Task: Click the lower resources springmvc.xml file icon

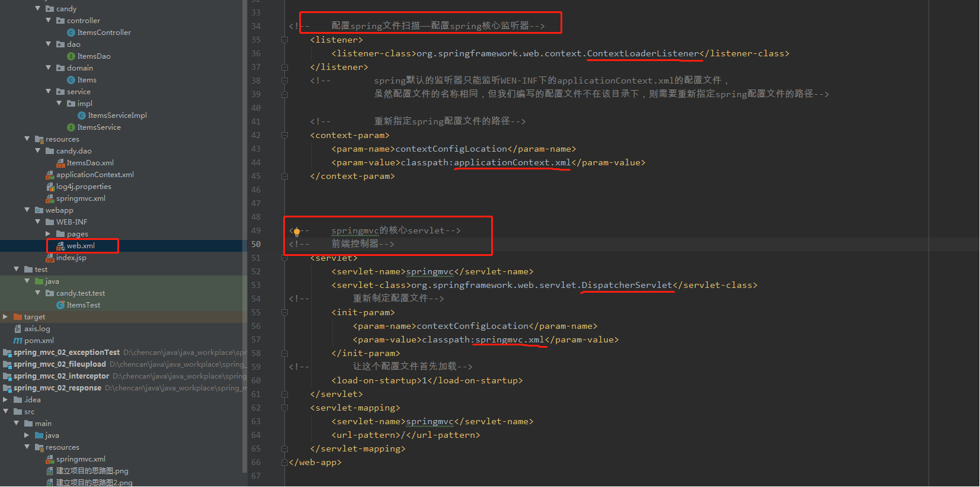Action: pyautogui.click(x=50, y=459)
